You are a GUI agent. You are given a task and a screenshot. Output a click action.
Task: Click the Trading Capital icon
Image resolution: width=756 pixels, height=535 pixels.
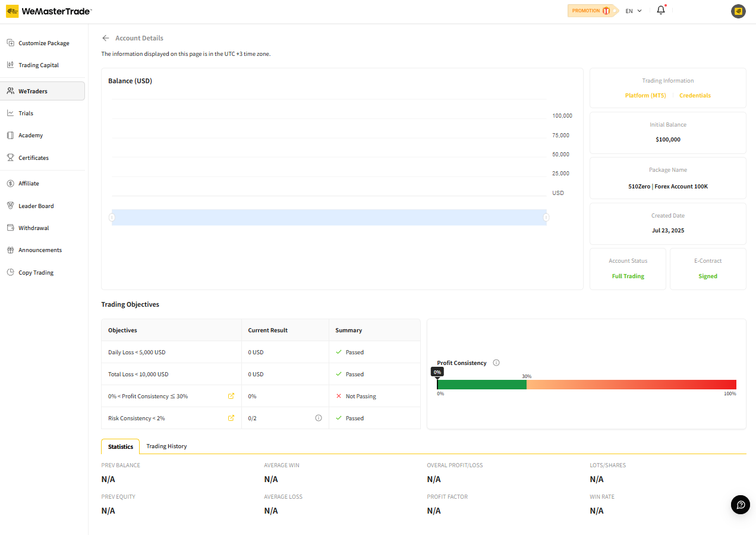click(10, 65)
